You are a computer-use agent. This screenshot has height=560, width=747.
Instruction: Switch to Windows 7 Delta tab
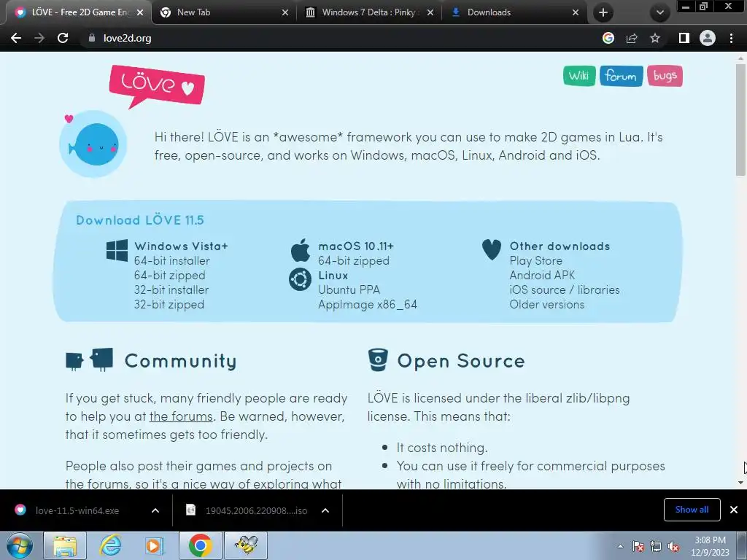coord(368,12)
